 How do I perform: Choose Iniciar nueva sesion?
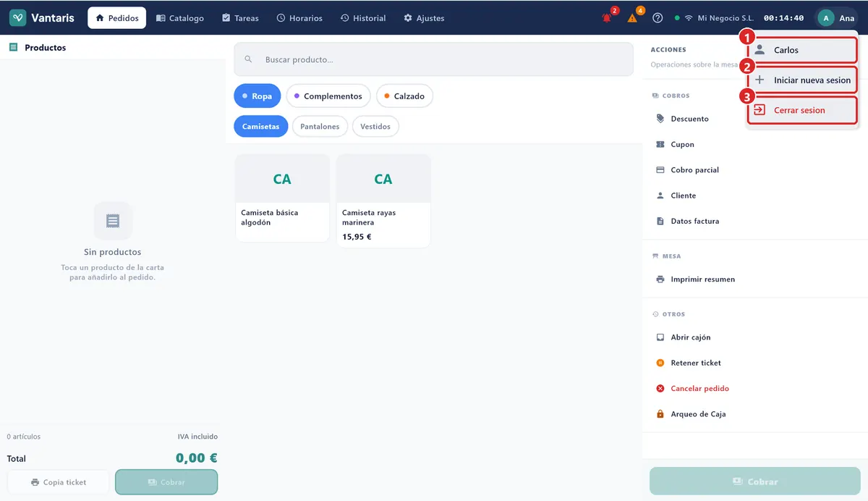pyautogui.click(x=802, y=80)
